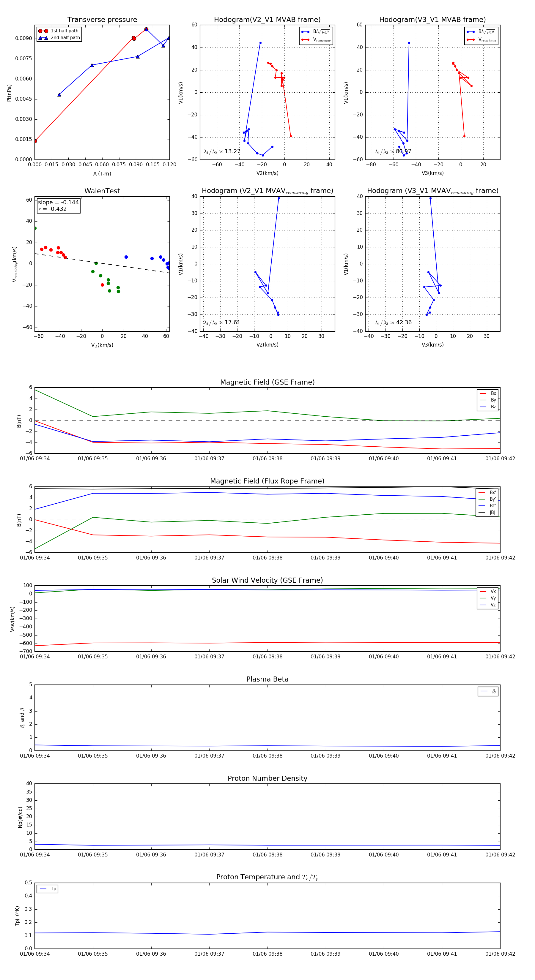The height and width of the screenshot is (980, 535).
Task: Click the V_remaining legend entry in V3_V1 MVAB hodogram
Action: pyautogui.click(x=481, y=39)
